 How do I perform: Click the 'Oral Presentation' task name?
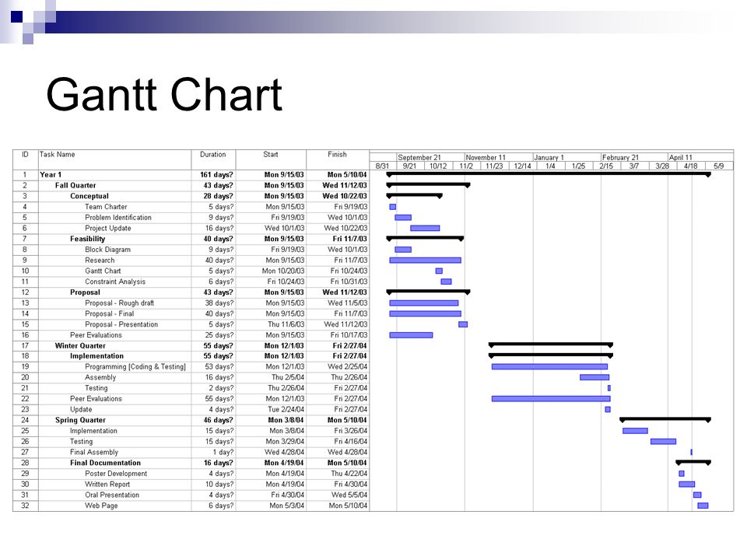point(112,495)
